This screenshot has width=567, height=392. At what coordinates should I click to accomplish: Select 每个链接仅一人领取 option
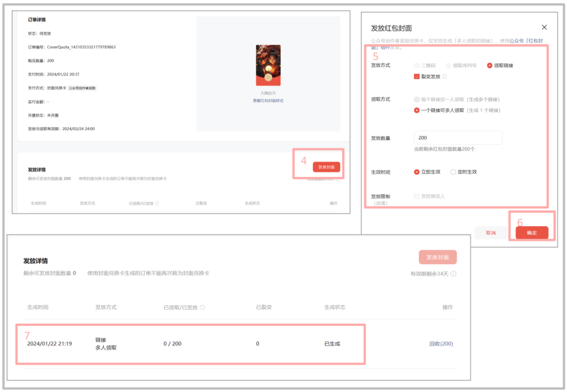pos(417,99)
